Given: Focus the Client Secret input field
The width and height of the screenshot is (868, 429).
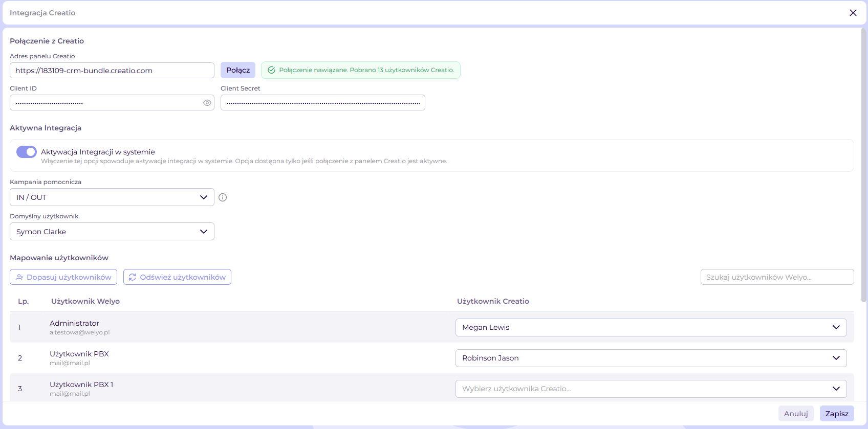Looking at the screenshot, I should click(x=323, y=103).
